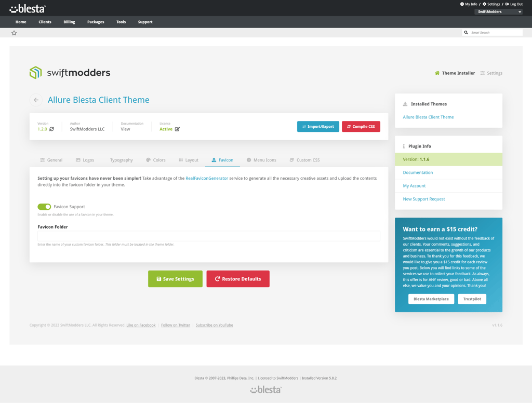Open plugin Settings link near Theme Installer
The image size is (532, 403).
tap(491, 73)
